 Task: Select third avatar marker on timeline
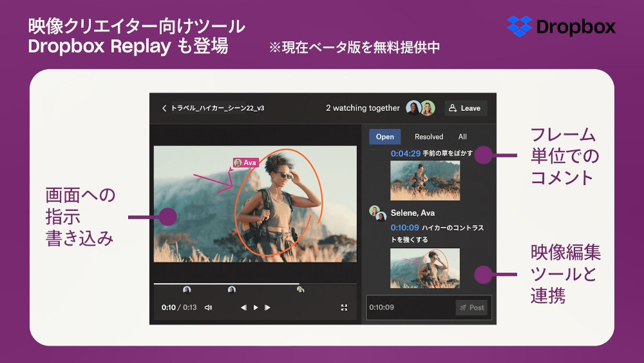(301, 290)
